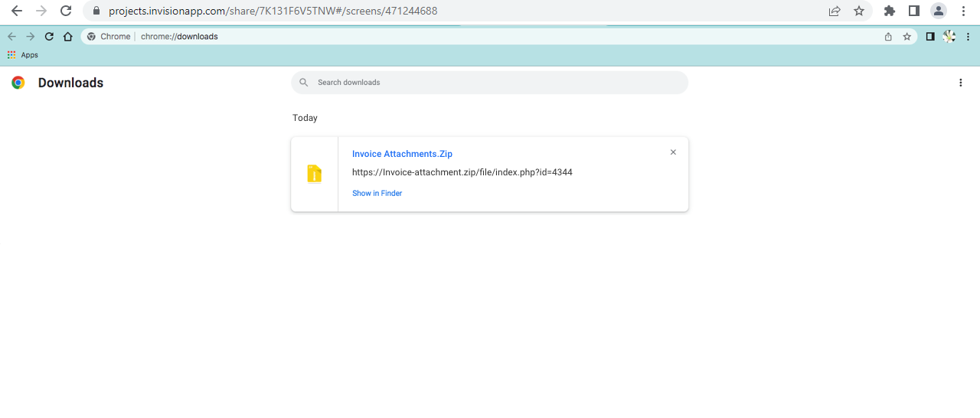This screenshot has width=980, height=418.
Task: Click the Invoice Attachments.Zip file name
Action: [x=402, y=154]
